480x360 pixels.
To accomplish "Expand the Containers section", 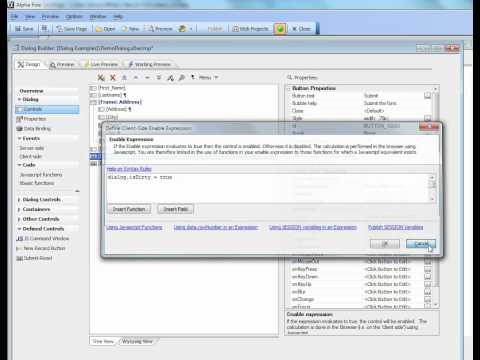I will click(x=19, y=209).
